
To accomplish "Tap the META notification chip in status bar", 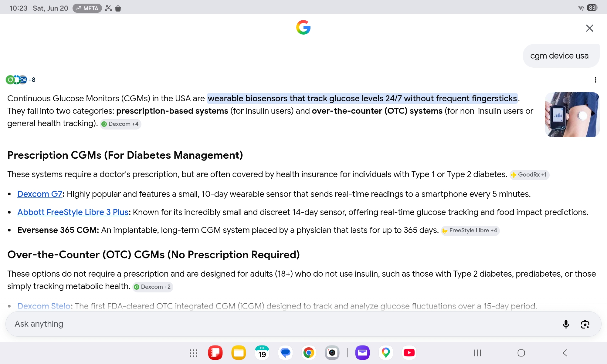I will point(87,8).
